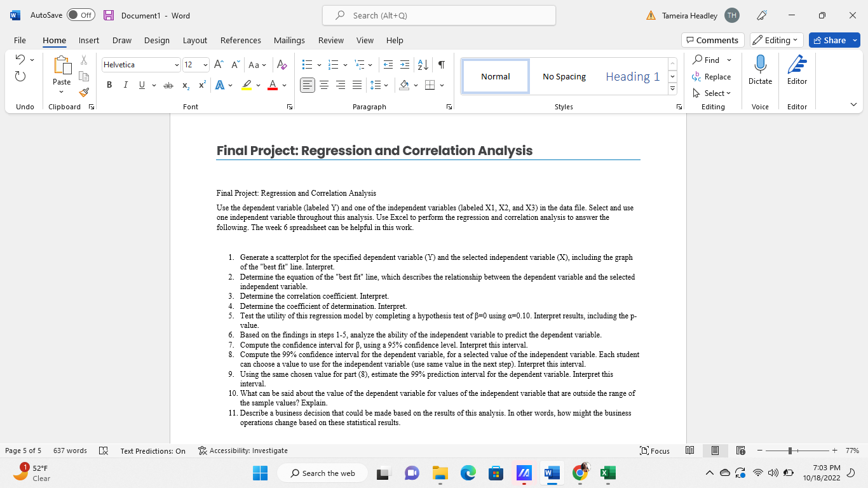Select the Format Painter
This screenshot has height=488, width=868.
click(83, 93)
